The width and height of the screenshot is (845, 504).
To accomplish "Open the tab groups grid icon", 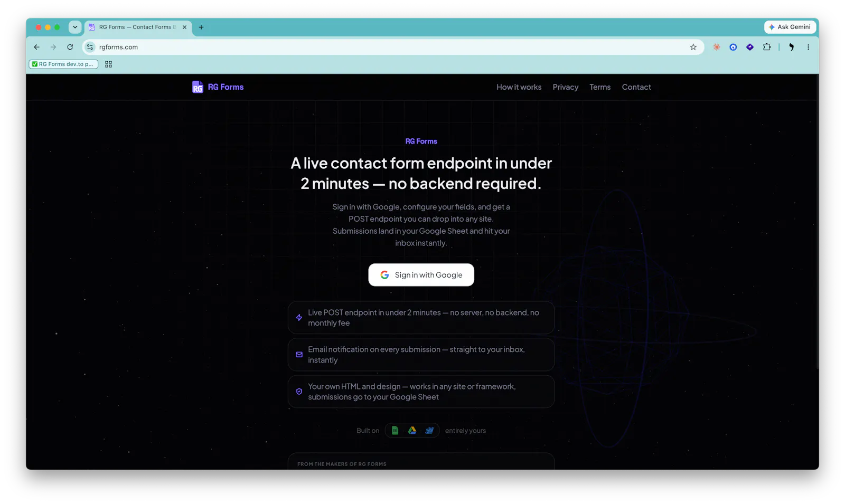I will tap(108, 64).
